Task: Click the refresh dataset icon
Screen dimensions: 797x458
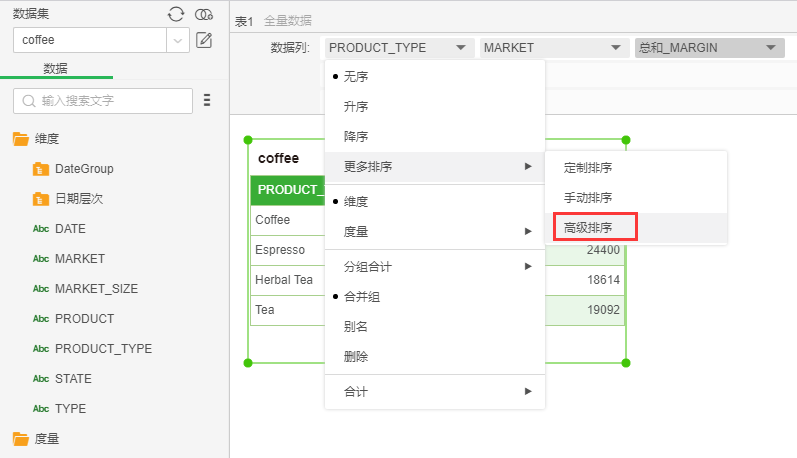Action: 176,14
